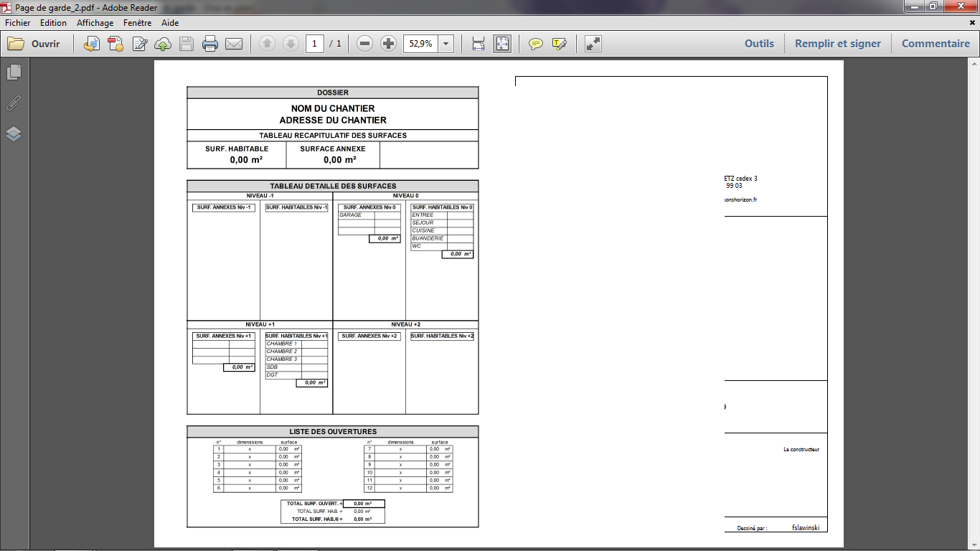Click the SEJOUR row
The image size is (980, 551).
point(442,223)
